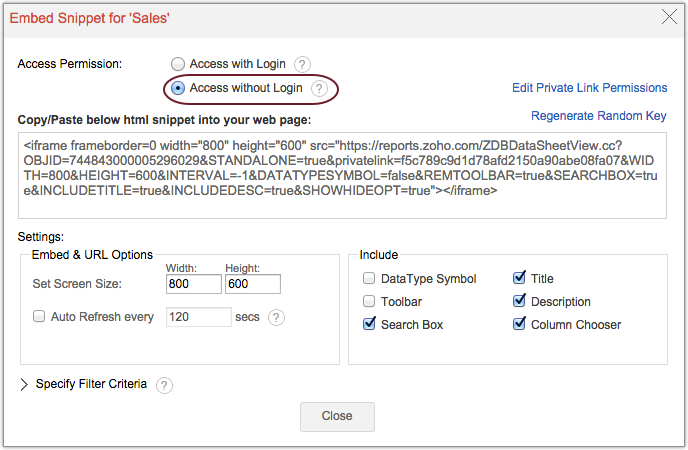Viewport: 688px width, 450px height.
Task: Select the Access with Login option
Action: coord(178,64)
